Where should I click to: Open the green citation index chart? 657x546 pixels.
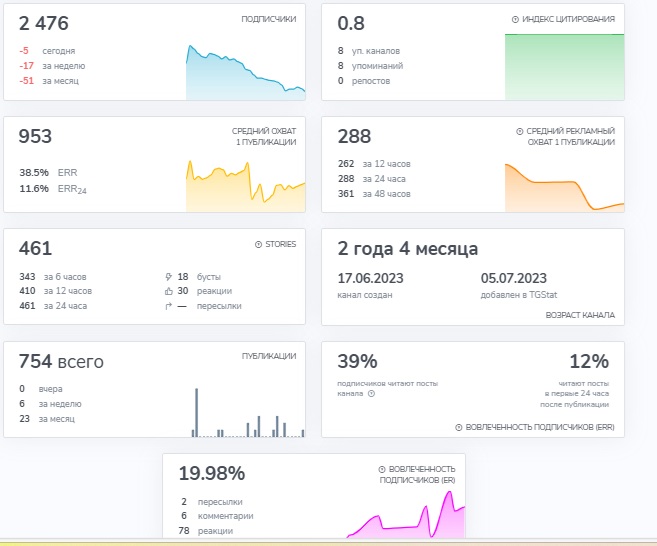pyautogui.click(x=564, y=66)
